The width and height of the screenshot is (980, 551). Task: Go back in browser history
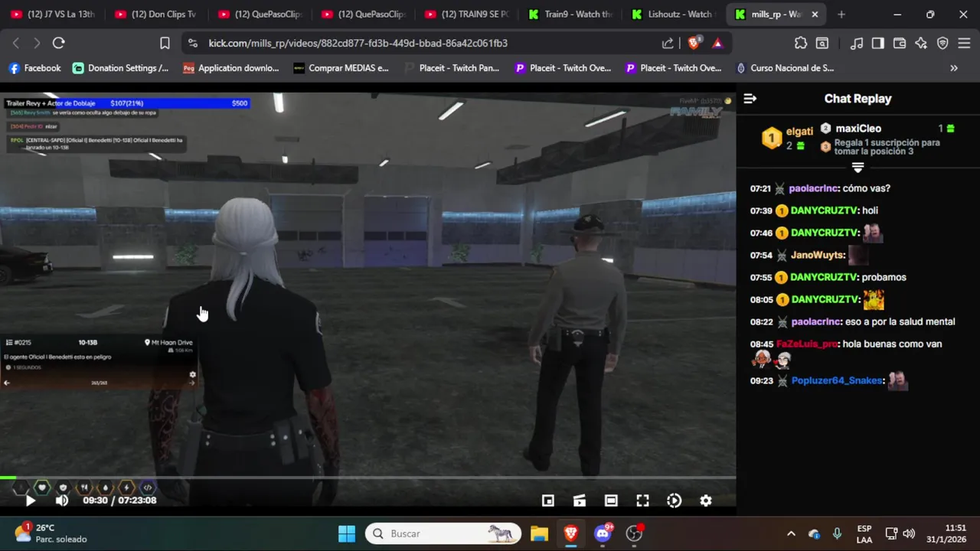(16, 43)
